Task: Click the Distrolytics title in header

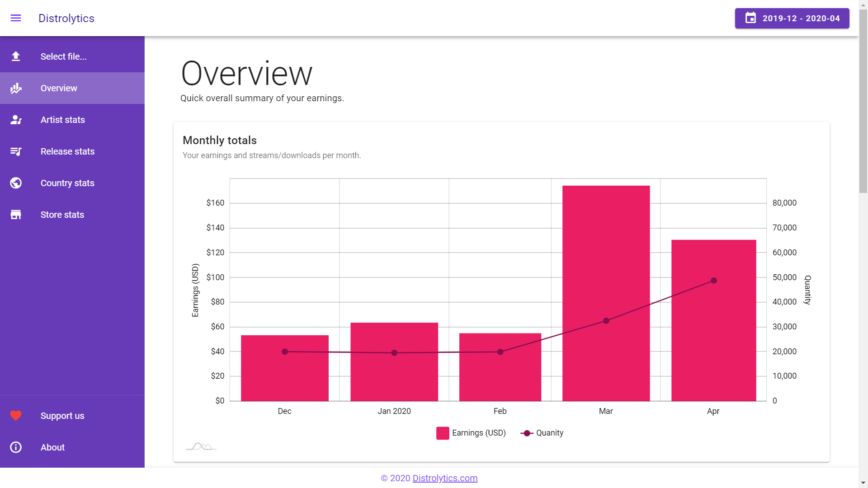Action: (x=66, y=19)
